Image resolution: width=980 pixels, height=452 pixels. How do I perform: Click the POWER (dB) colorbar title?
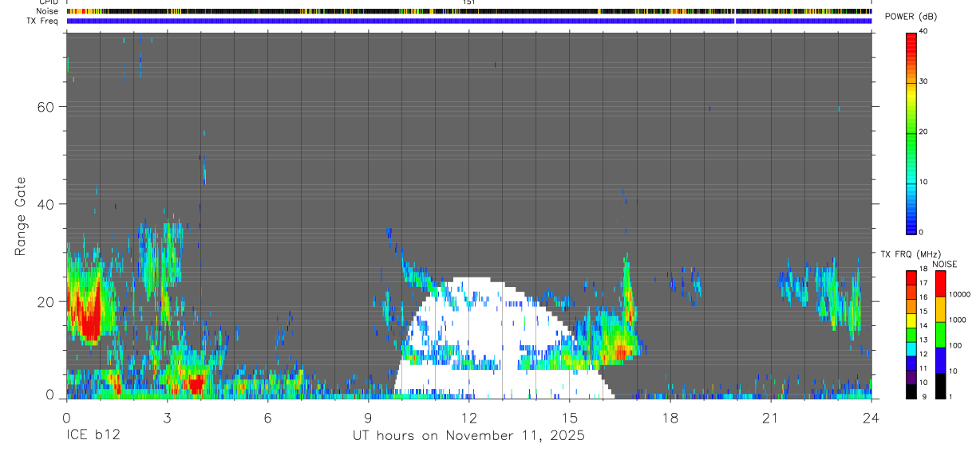(911, 18)
